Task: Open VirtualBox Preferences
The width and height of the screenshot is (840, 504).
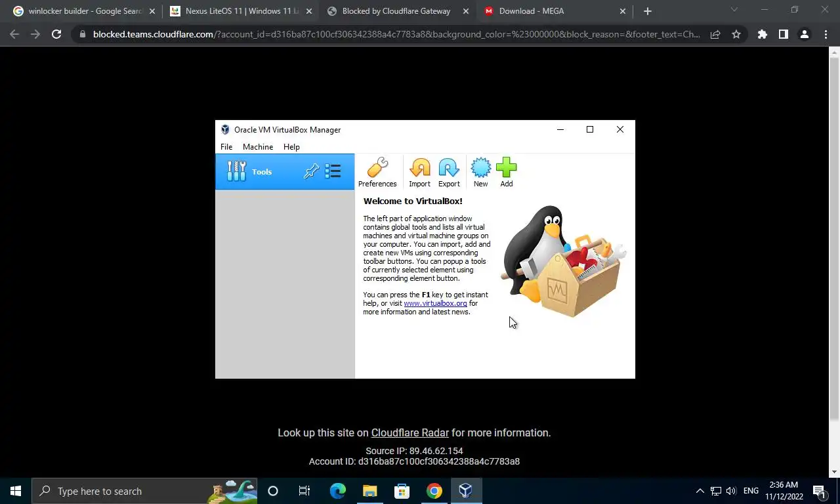Action: coord(377,173)
